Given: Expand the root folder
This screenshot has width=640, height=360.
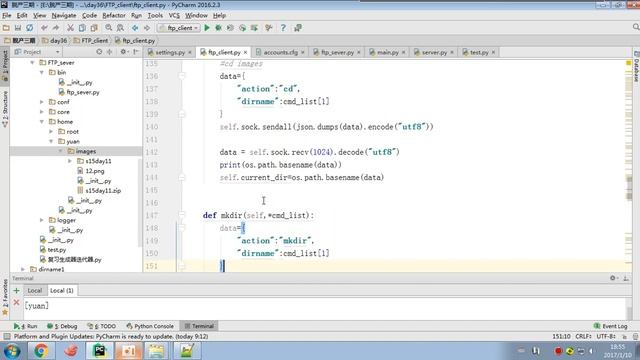Looking at the screenshot, I should tap(51, 131).
